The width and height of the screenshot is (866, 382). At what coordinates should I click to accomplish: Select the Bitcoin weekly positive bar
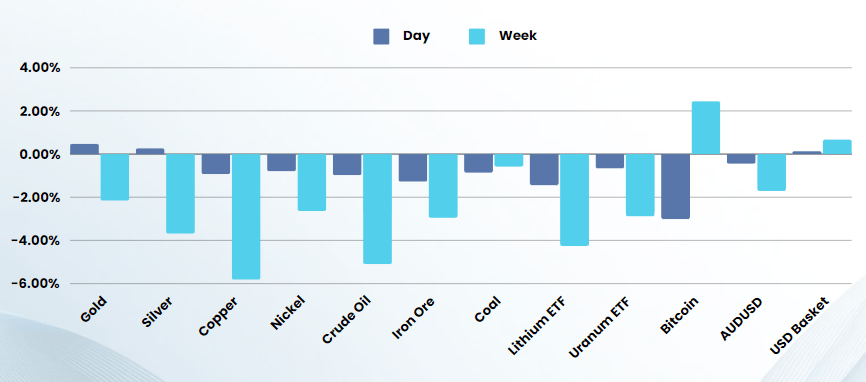[x=706, y=128]
